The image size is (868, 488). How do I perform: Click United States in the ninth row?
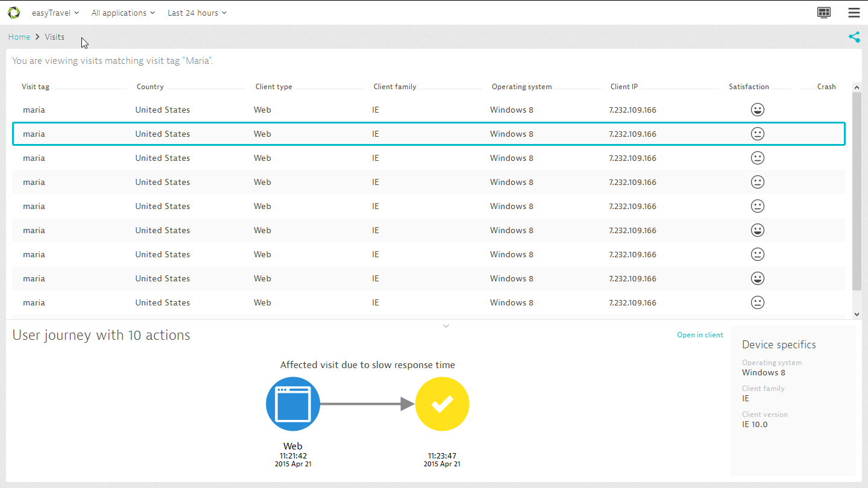click(x=162, y=302)
